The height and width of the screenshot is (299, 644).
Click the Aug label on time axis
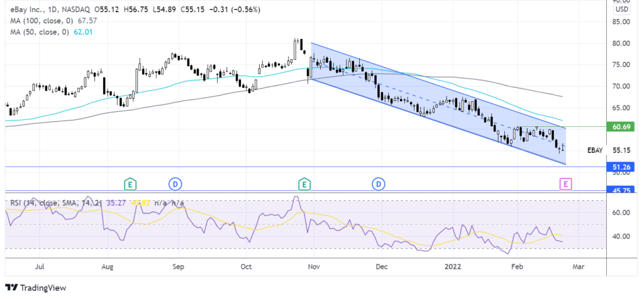point(107,266)
